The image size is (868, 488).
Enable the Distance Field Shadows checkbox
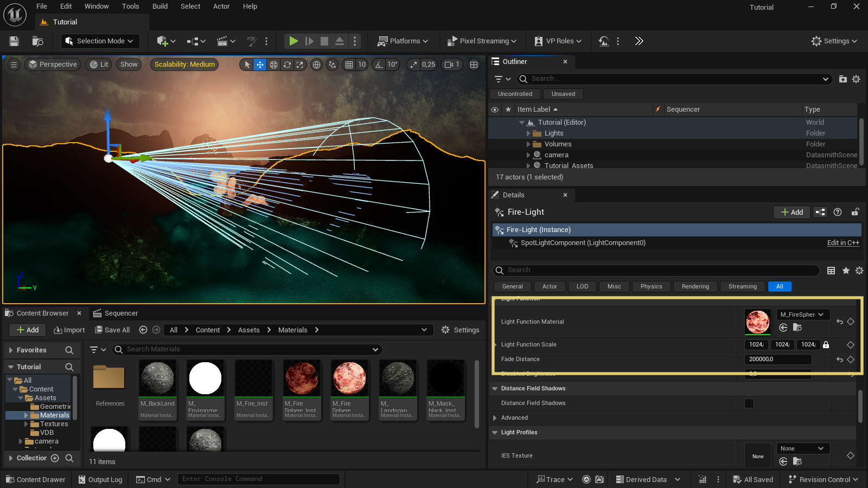tap(749, 403)
